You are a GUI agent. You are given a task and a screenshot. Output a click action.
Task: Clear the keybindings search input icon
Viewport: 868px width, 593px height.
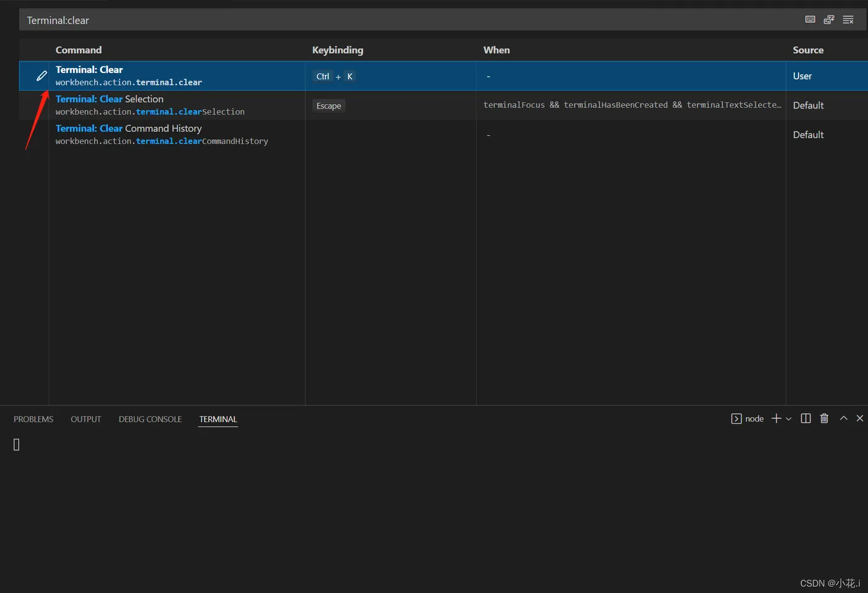(x=848, y=20)
